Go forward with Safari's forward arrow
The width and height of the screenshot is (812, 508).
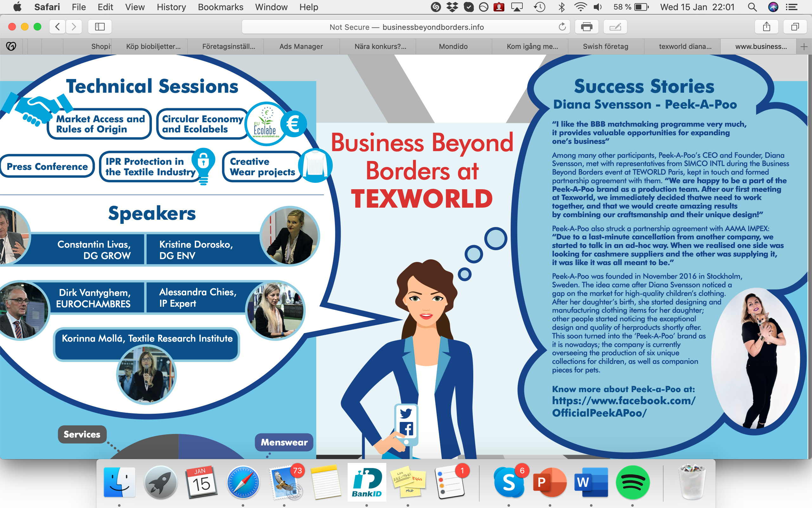(74, 27)
